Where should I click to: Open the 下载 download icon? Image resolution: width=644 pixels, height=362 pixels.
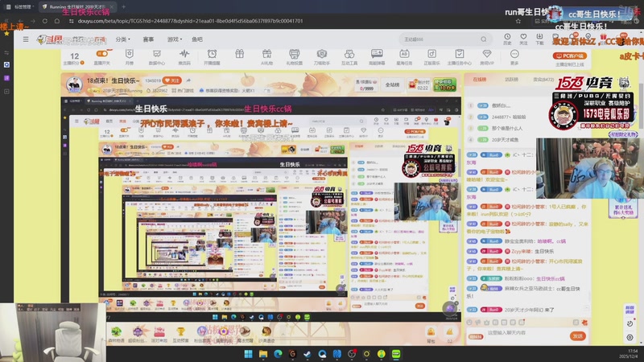pos(539,39)
